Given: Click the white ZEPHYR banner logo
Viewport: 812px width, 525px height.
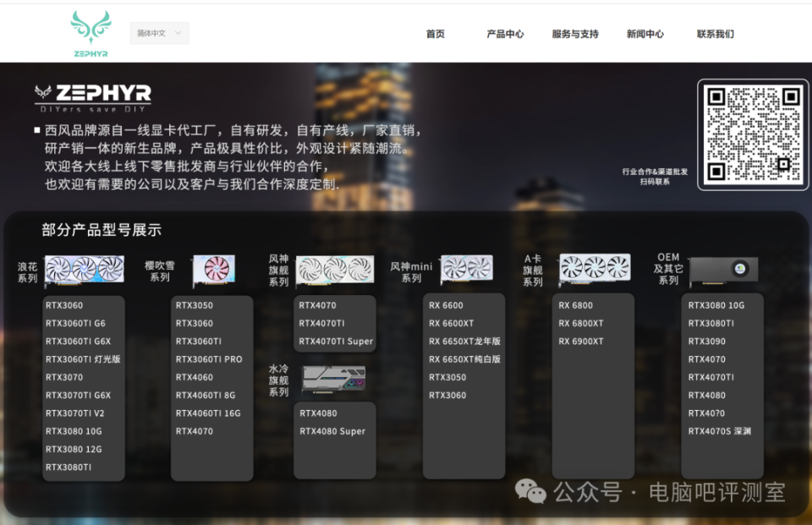Looking at the screenshot, I should pos(93,98).
